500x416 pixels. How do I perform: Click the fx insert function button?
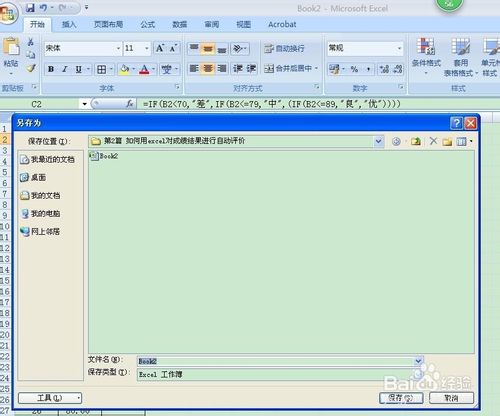click(x=130, y=104)
